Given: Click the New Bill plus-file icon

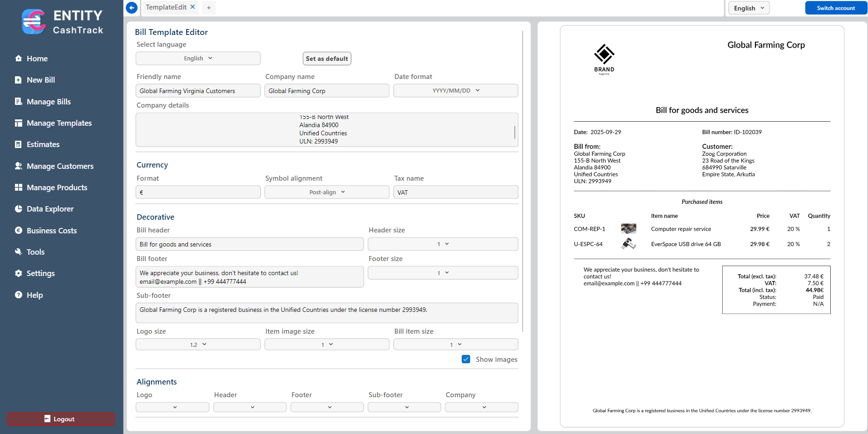Looking at the screenshot, I should pyautogui.click(x=18, y=80).
